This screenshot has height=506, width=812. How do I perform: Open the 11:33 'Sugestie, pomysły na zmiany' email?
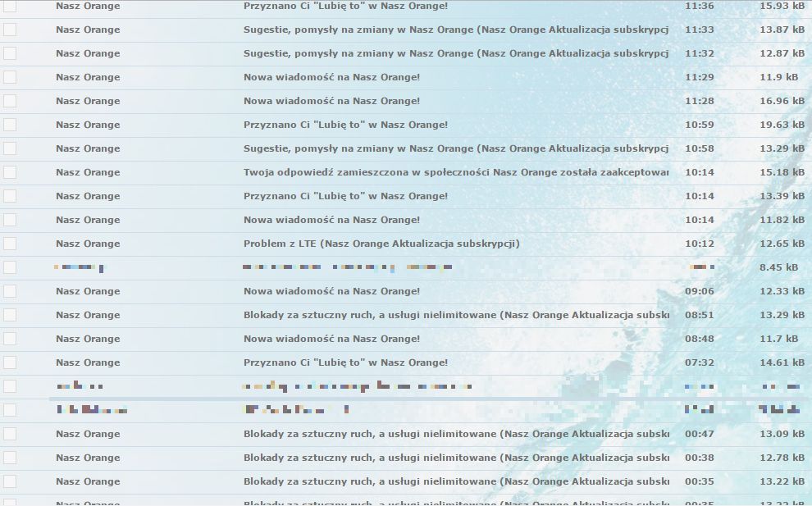pyautogui.click(x=455, y=30)
